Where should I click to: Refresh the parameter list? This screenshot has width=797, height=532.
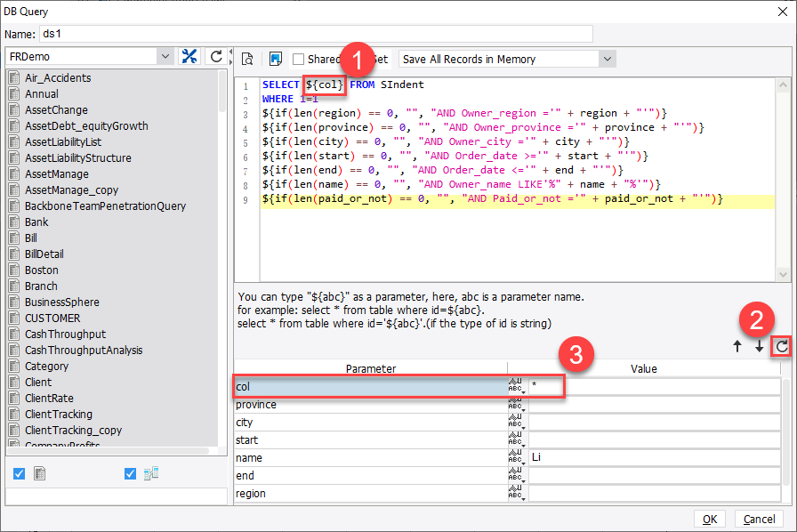[780, 346]
